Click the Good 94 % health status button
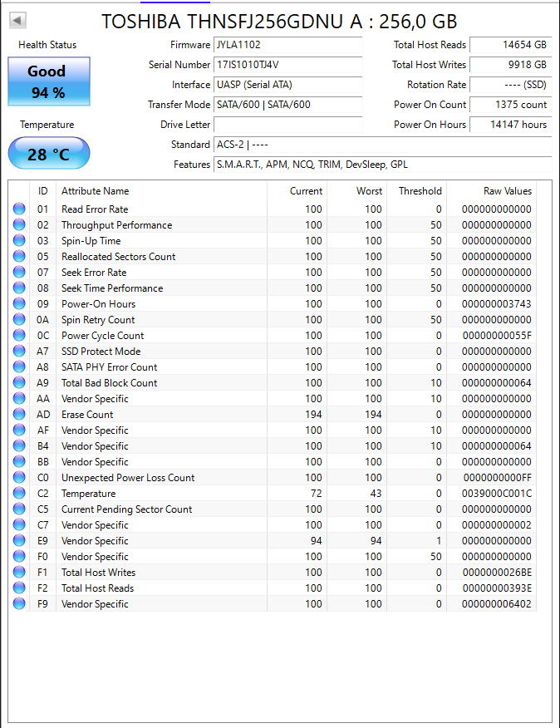 pyautogui.click(x=49, y=81)
